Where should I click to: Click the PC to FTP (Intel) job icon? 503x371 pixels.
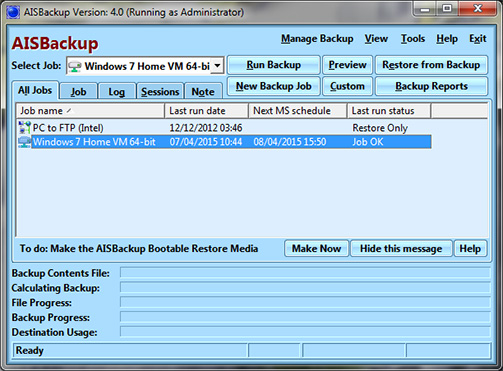click(24, 128)
